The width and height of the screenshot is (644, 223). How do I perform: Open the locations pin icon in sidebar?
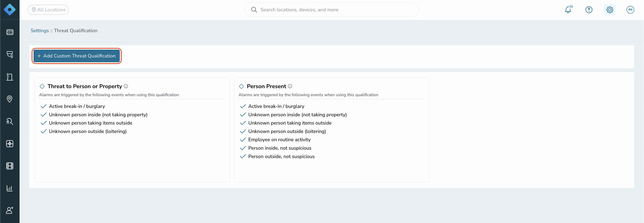coord(10,99)
